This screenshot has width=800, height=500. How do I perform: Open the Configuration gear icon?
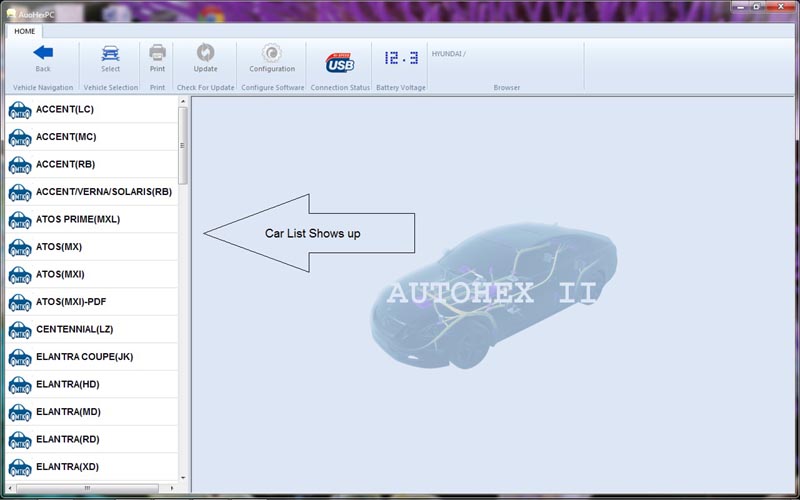click(x=272, y=53)
